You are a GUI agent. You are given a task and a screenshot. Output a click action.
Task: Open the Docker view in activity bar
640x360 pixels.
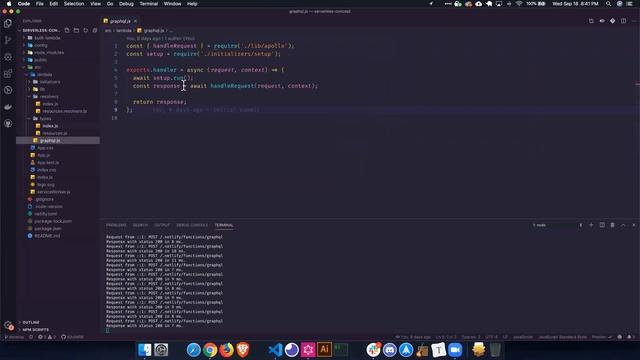point(8,107)
